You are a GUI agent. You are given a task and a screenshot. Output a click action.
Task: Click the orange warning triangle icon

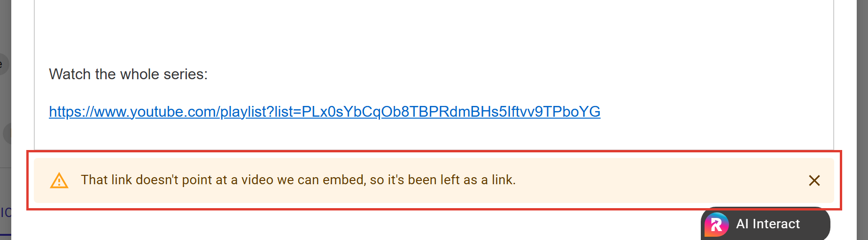click(59, 180)
